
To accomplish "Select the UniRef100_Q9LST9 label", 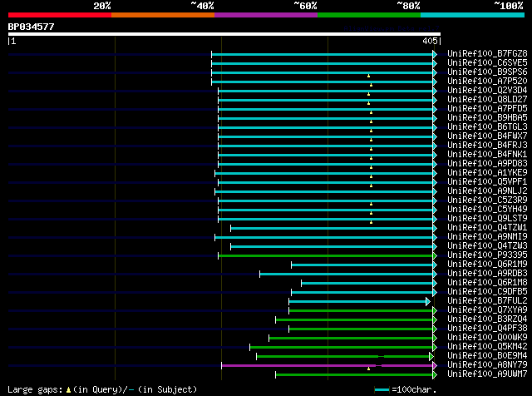I will 487,219.
